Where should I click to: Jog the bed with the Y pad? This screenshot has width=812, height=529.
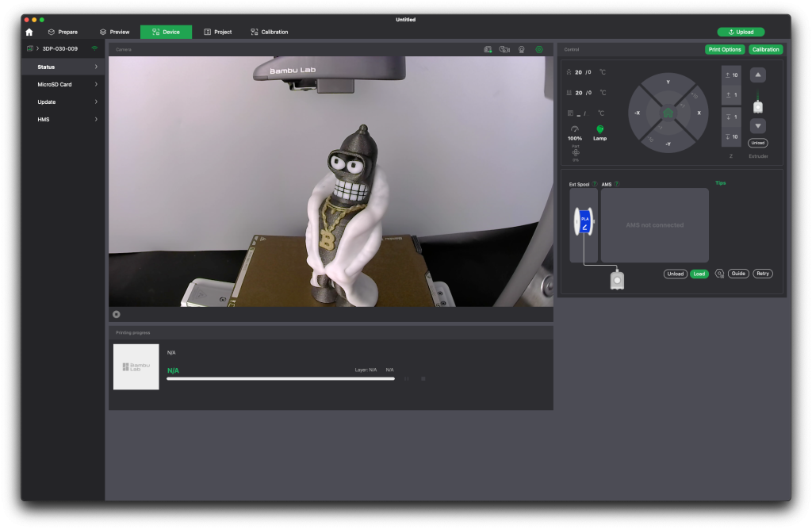coord(668,83)
